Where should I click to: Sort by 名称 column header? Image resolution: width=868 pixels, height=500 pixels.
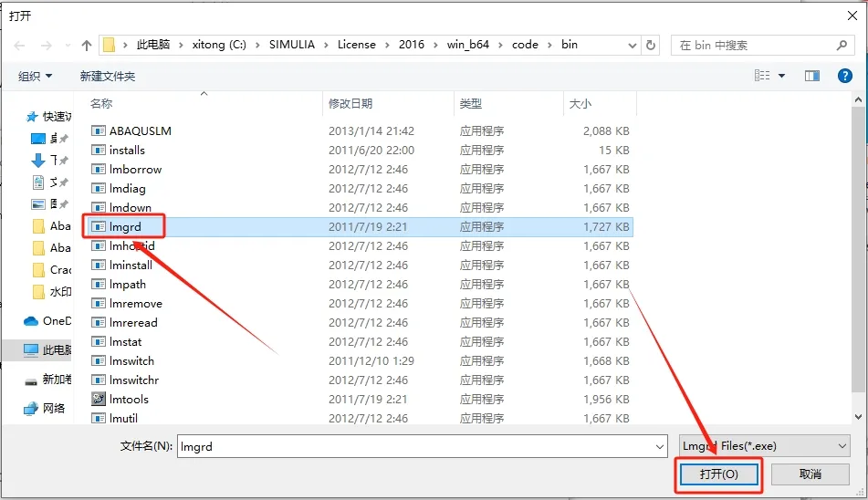pyautogui.click(x=101, y=103)
